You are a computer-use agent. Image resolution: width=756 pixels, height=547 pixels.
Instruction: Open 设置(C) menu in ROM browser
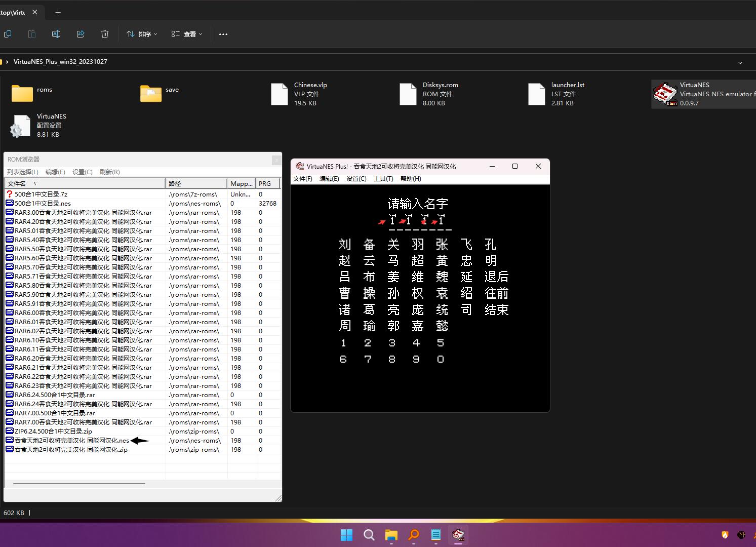pyautogui.click(x=83, y=172)
